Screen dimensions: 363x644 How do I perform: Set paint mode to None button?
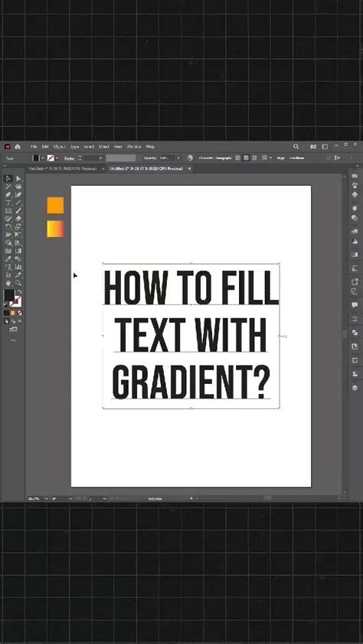point(20,313)
